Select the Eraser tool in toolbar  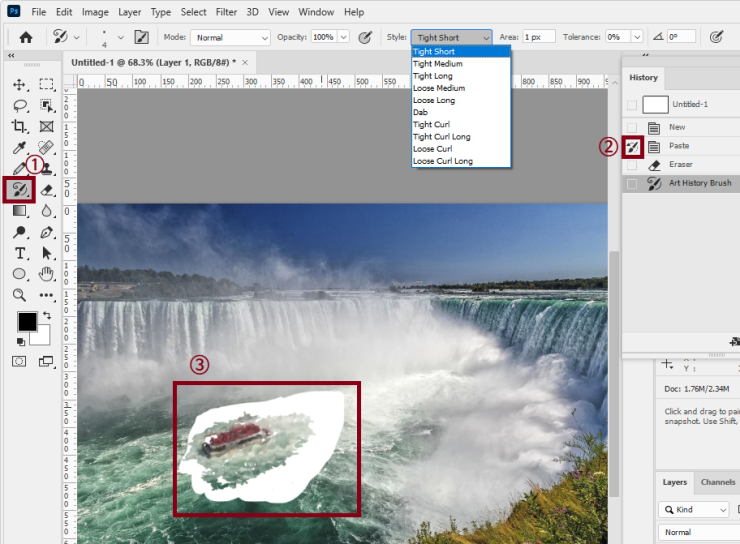(46, 190)
